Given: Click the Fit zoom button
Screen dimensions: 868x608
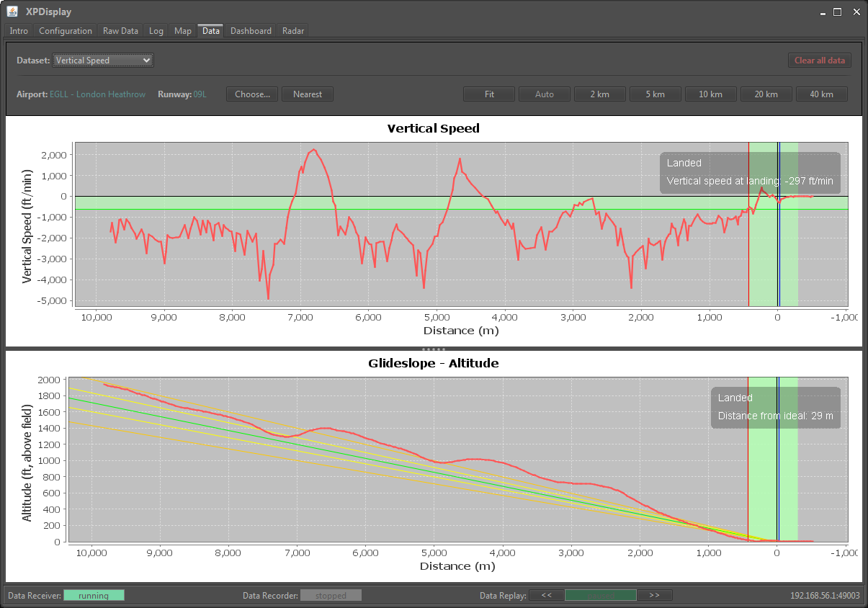Looking at the screenshot, I should tap(489, 94).
